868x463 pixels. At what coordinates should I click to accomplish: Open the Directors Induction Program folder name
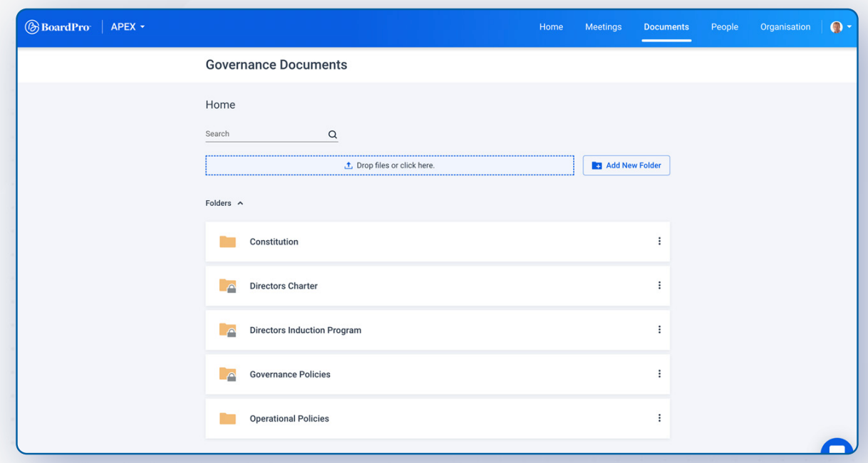point(305,331)
